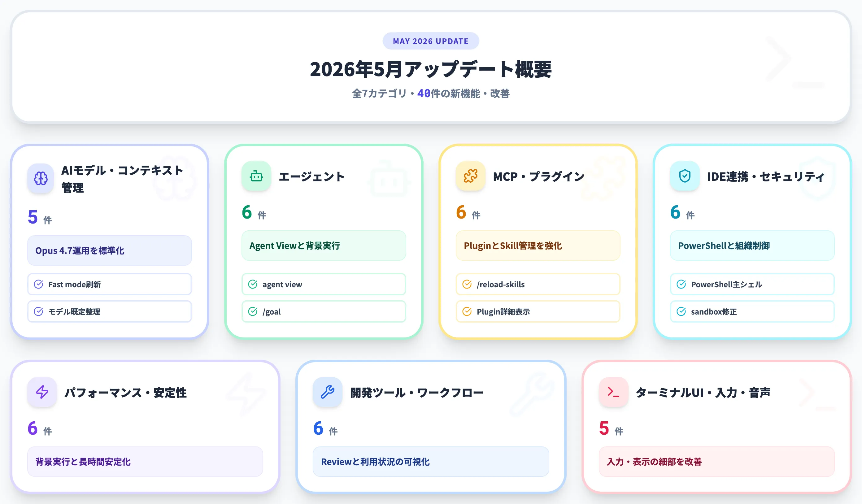Click the 5件 count in AIモデル card

[40, 217]
